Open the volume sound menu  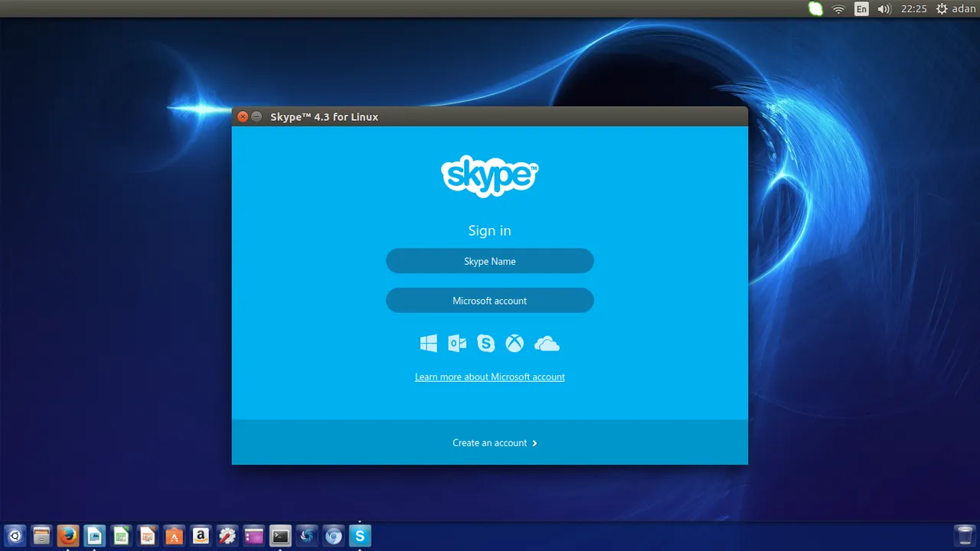tap(884, 9)
